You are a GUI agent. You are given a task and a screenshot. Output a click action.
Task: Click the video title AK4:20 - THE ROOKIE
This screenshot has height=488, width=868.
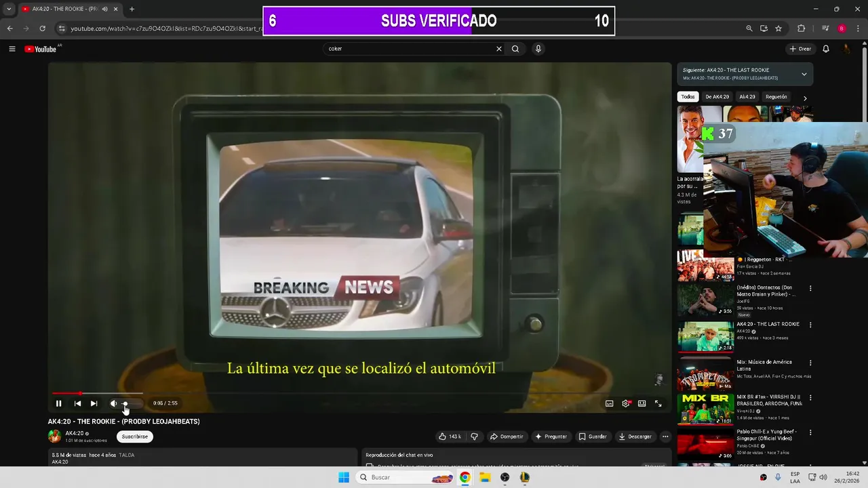point(123,422)
